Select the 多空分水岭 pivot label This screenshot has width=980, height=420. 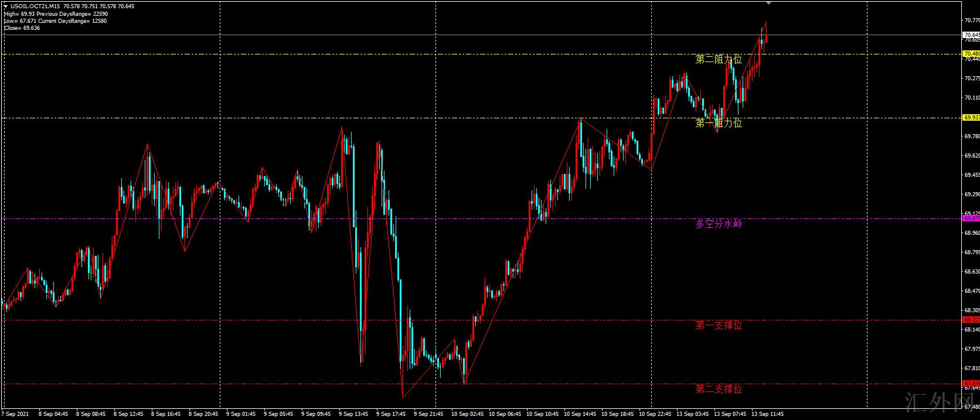point(719,224)
